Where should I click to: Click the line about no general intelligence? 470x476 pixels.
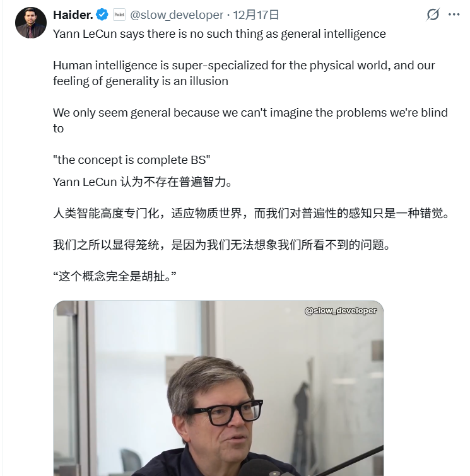pos(220,34)
